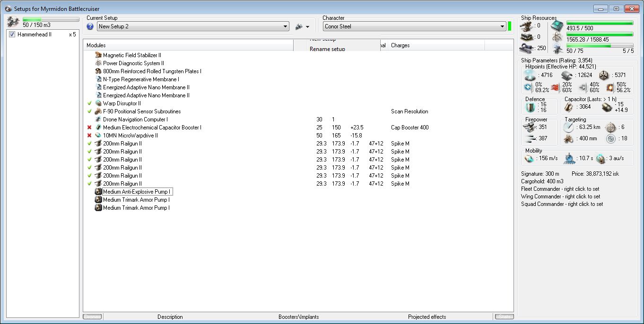
Task: Switch to the Description tab at bottom
Action: coord(170,317)
